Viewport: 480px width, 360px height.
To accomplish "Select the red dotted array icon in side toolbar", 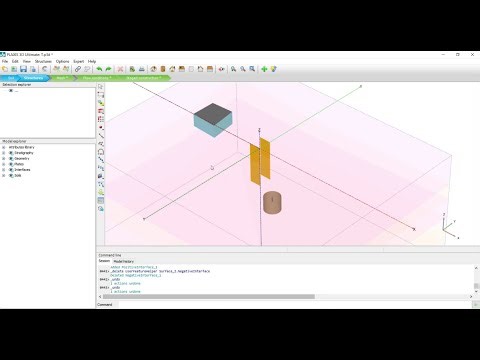I will (x=101, y=119).
